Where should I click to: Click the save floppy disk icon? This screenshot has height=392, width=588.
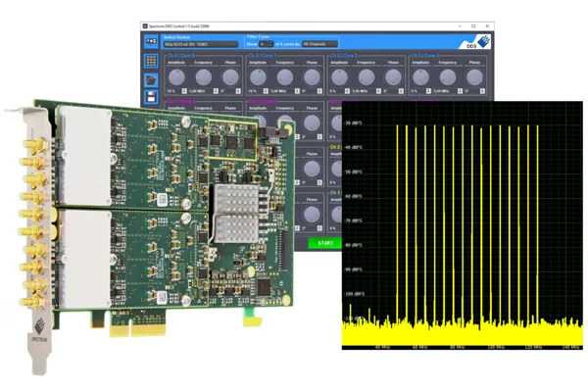click(152, 96)
